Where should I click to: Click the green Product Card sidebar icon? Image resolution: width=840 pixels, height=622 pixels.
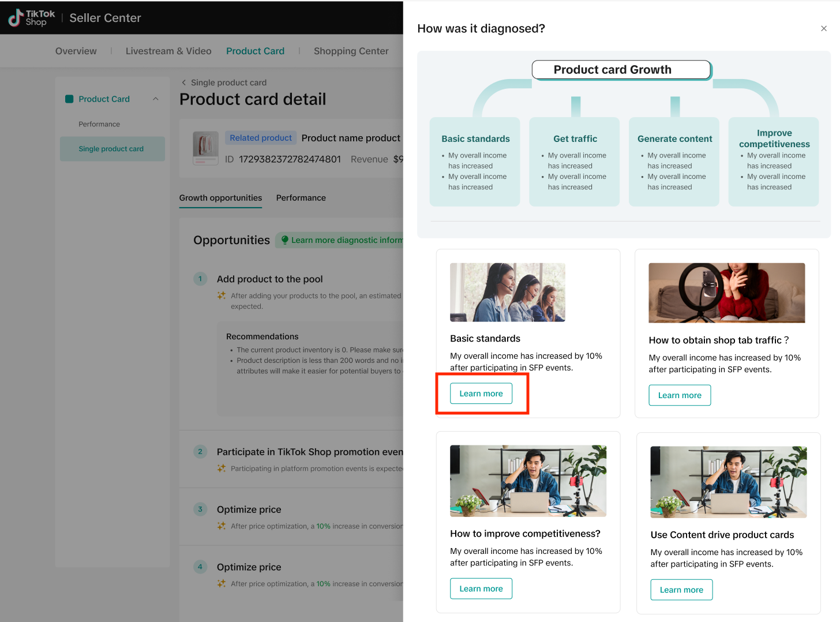[x=69, y=99]
